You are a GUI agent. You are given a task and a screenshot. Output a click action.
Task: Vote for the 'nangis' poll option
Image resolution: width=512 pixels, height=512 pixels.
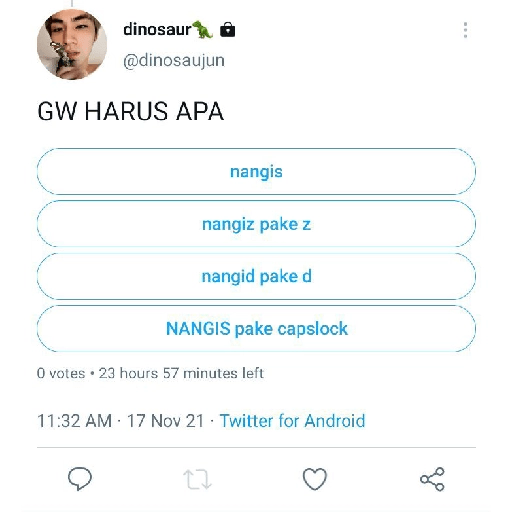pyautogui.click(x=256, y=172)
